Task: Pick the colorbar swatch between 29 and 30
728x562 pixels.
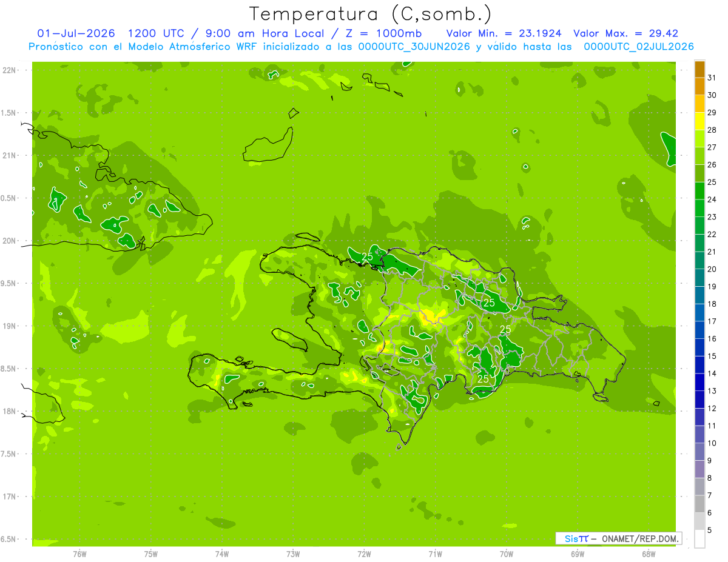Action: [699, 104]
